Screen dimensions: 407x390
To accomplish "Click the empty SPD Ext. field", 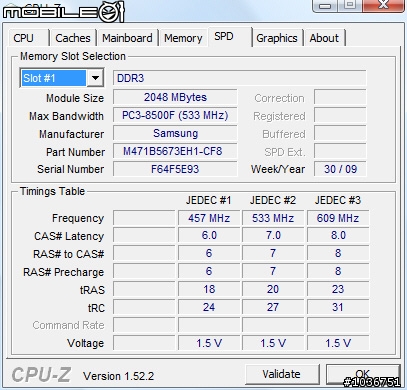I will [340, 151].
